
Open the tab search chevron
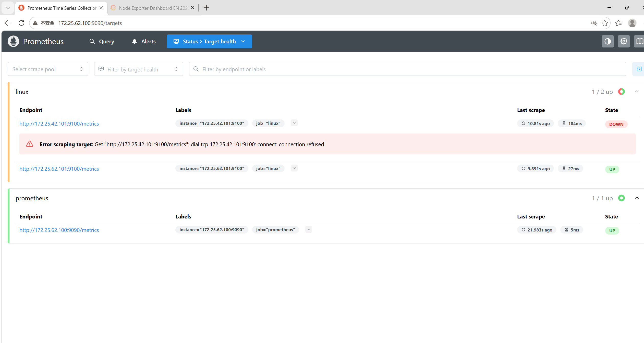(8, 8)
